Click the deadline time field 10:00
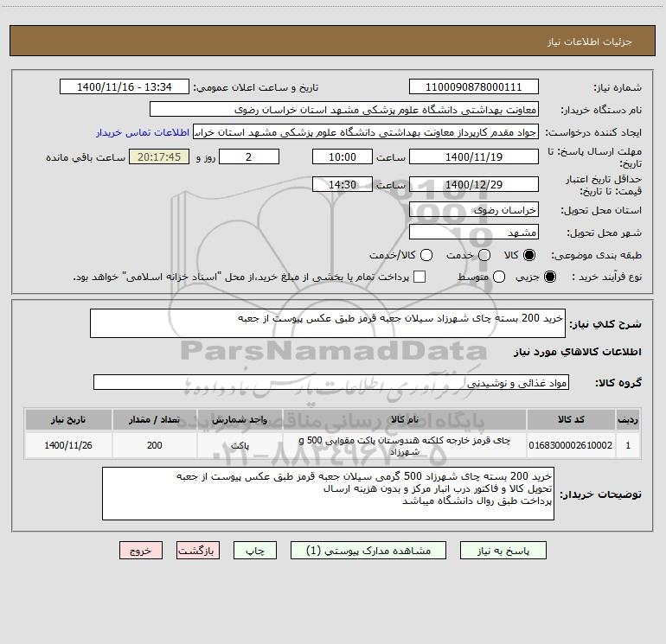The height and width of the screenshot is (644, 666). pos(343,157)
